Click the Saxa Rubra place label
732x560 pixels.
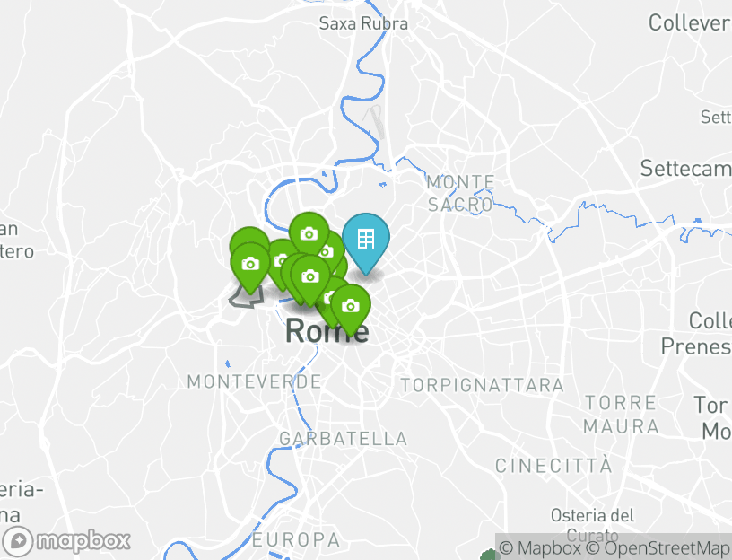(363, 23)
